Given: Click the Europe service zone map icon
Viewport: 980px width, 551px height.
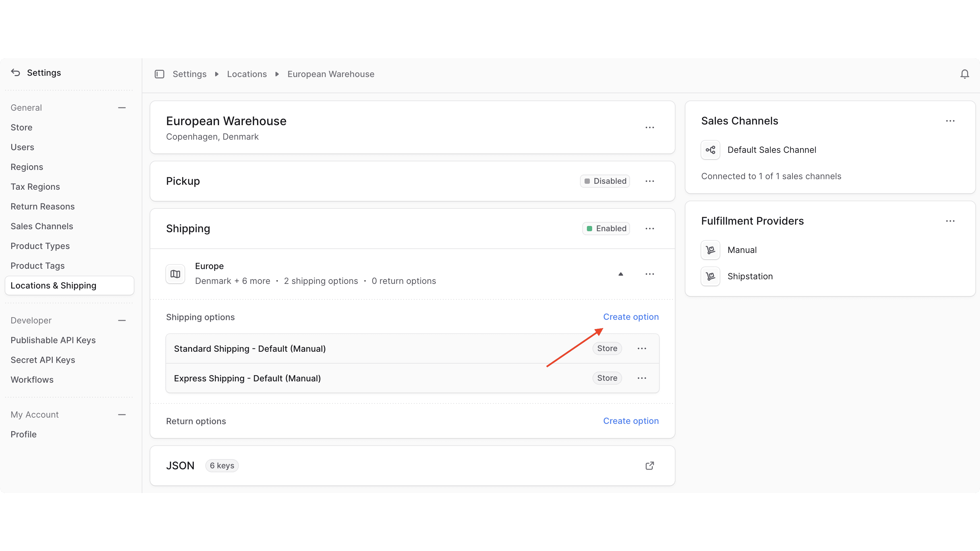Looking at the screenshot, I should [175, 274].
